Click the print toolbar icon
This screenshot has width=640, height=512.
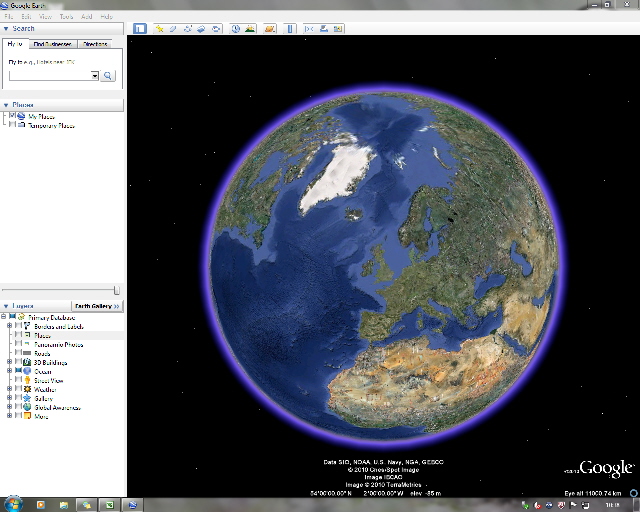(324, 29)
